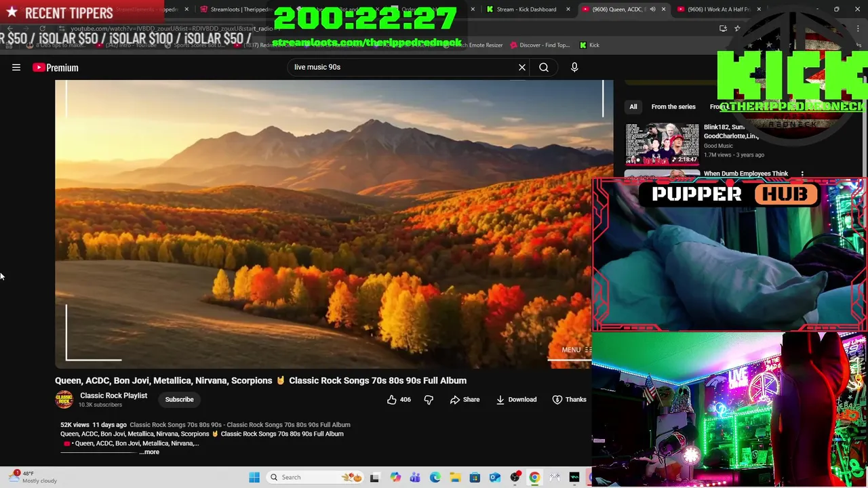Open 'When Dumb Employees Think' video title
The width and height of the screenshot is (868, 488).
[x=746, y=174]
